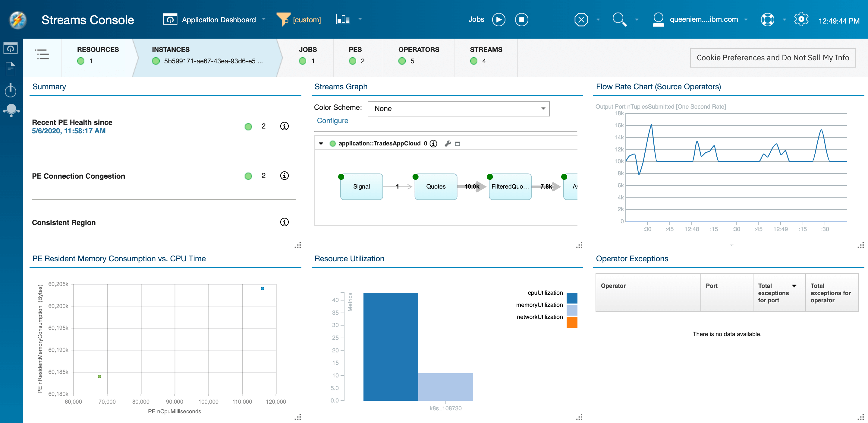Open Total exceptions for port sort arrow
The image size is (868, 423).
pos(794,286)
